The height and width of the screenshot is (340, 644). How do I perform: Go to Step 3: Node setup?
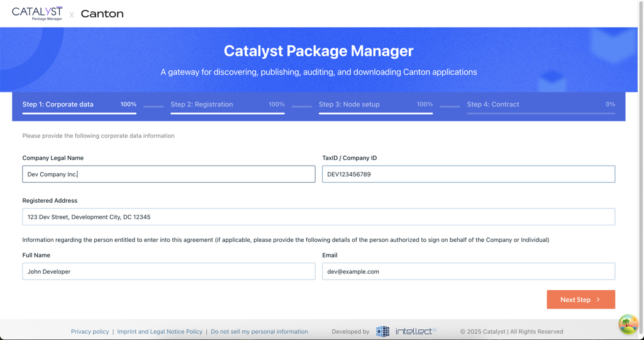(x=349, y=105)
